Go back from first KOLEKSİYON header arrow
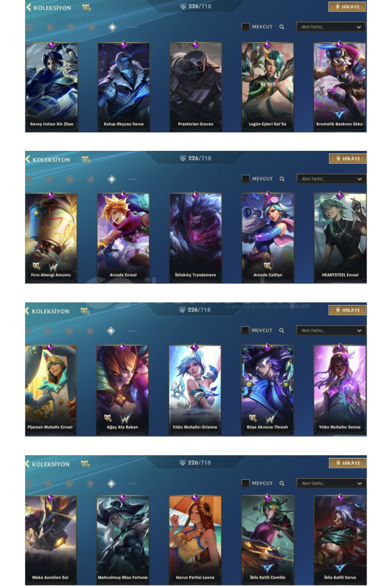 28,7
